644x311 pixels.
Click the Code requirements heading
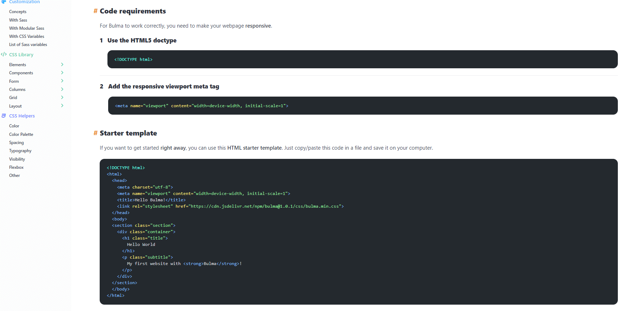(133, 11)
